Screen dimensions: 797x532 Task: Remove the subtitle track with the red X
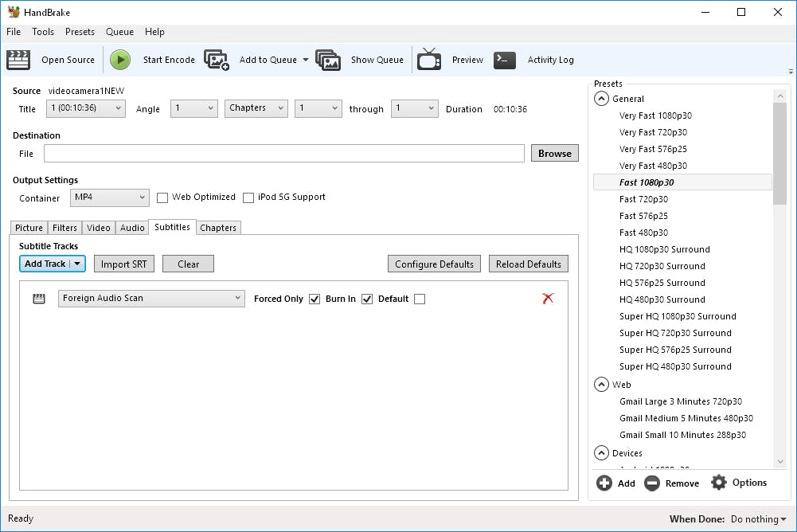point(548,299)
